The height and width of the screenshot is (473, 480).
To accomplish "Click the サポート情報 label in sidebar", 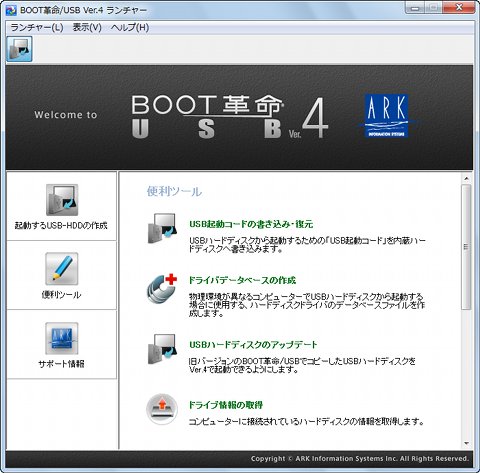I will [61, 364].
